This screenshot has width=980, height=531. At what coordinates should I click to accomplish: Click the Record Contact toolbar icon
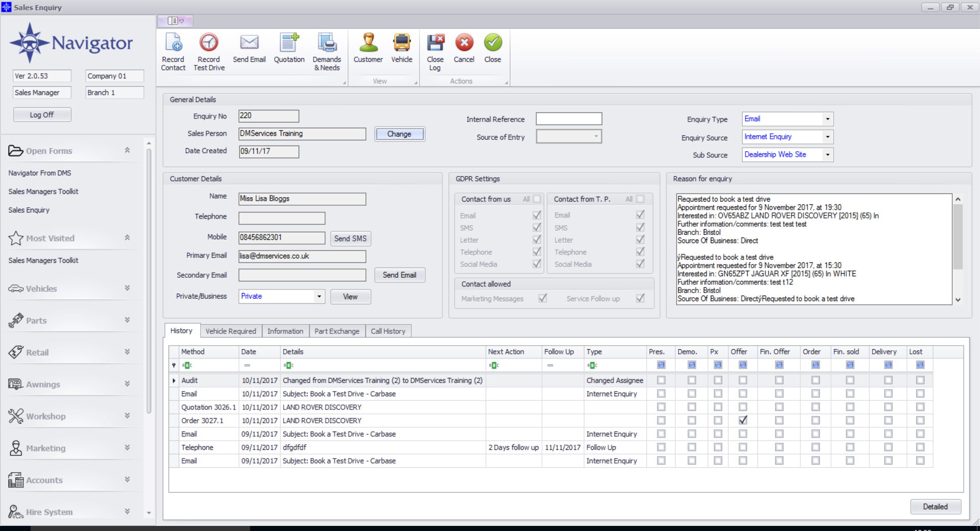point(174,43)
